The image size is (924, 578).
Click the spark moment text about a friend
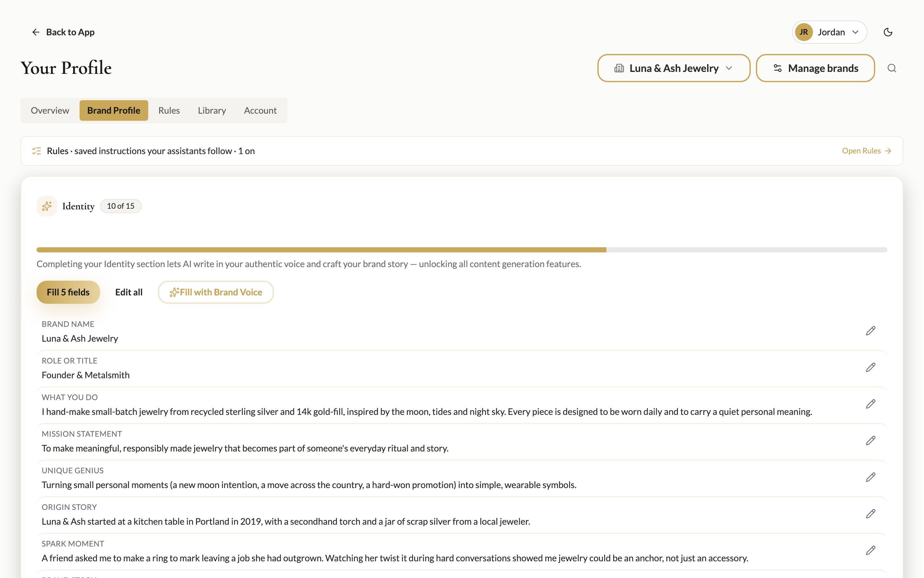click(394, 558)
